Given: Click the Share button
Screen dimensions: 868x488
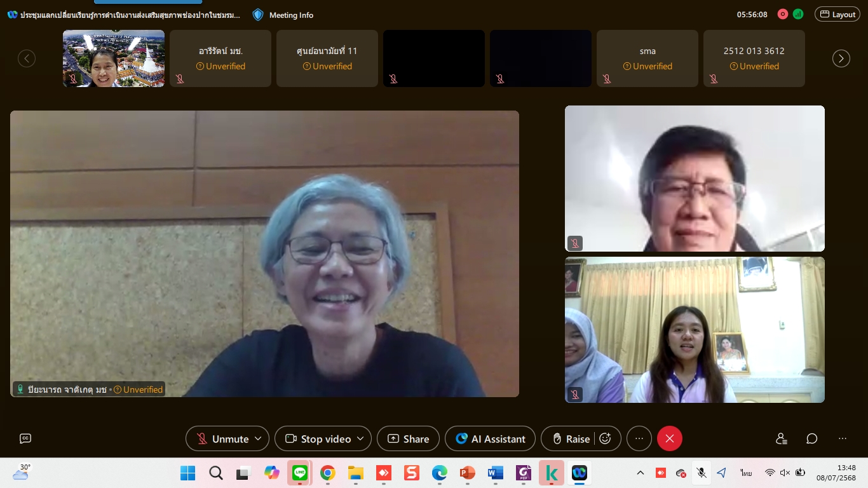Looking at the screenshot, I should click(x=408, y=438).
